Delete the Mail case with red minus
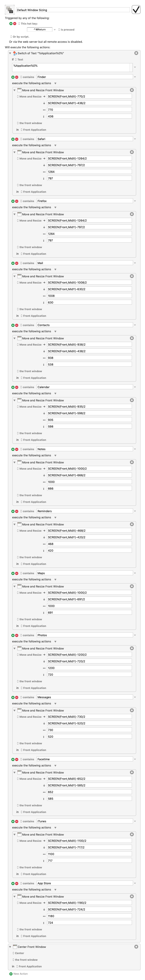This screenshot has height=980, width=145. 17,263
